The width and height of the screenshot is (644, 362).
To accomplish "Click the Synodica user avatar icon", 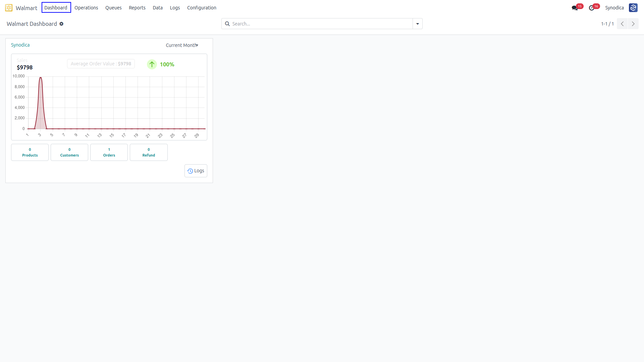I will (x=633, y=8).
